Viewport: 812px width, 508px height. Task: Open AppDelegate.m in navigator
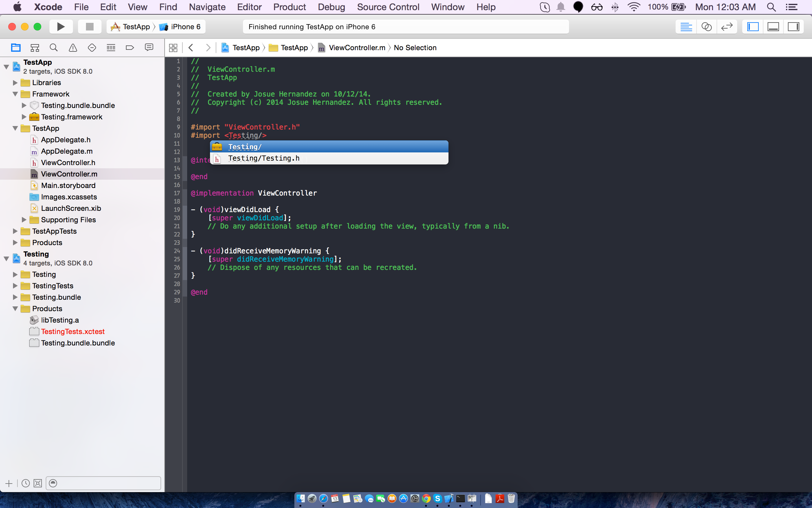tap(67, 151)
